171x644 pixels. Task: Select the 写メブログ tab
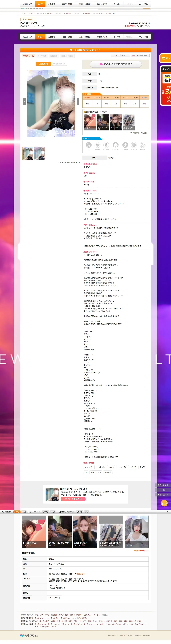coord(42,56)
